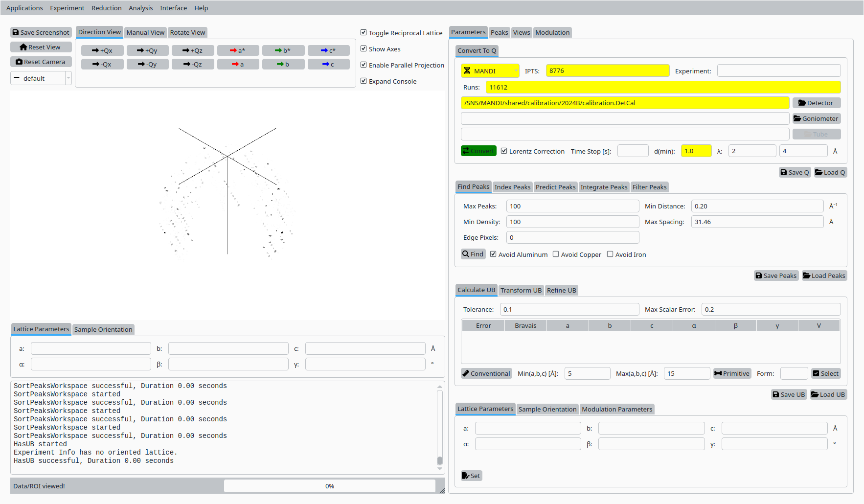Disable Lorentz Correction checkbox
Viewport: 864px width, 504px height.
coord(504,151)
